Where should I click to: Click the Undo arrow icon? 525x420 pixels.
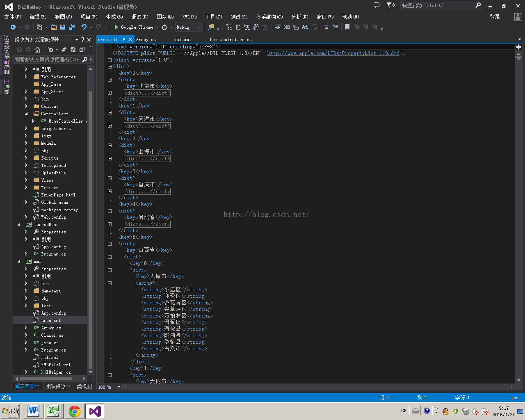[x=84, y=27]
